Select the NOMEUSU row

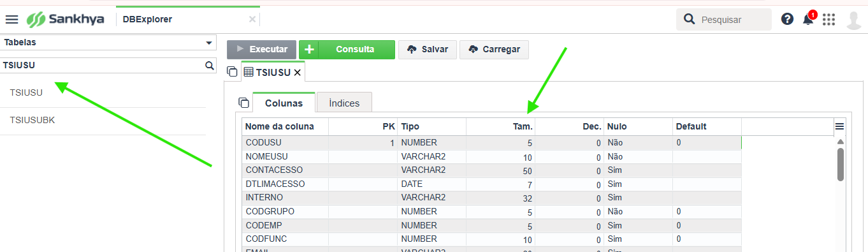point(492,156)
